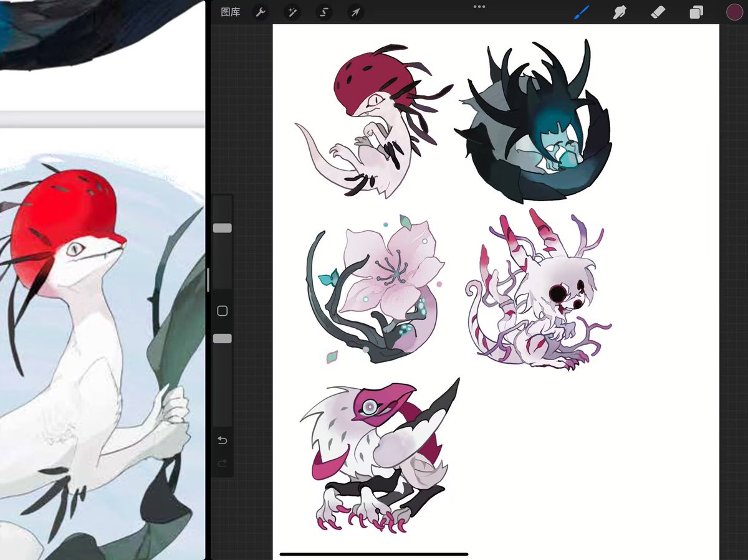Select the Selection S tool

(x=324, y=12)
